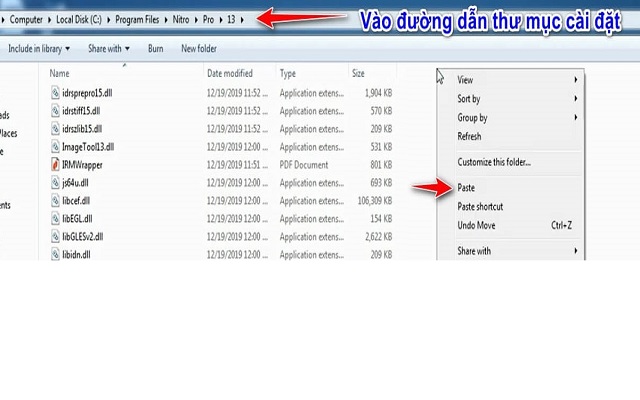Go to Pro folder in address bar
This screenshot has height=400, width=640.
pos(208,19)
